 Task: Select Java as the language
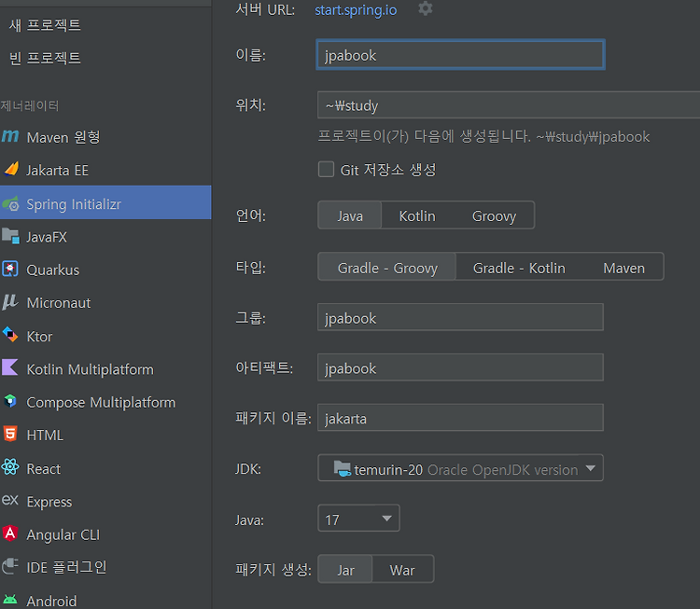click(350, 216)
